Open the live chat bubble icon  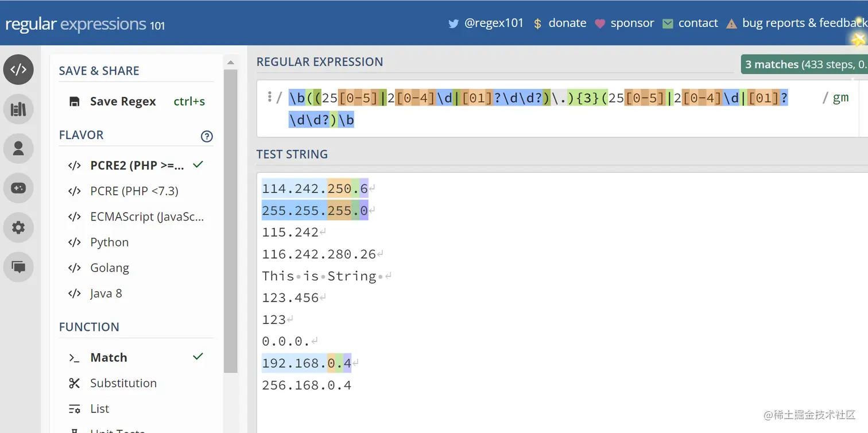tap(18, 267)
